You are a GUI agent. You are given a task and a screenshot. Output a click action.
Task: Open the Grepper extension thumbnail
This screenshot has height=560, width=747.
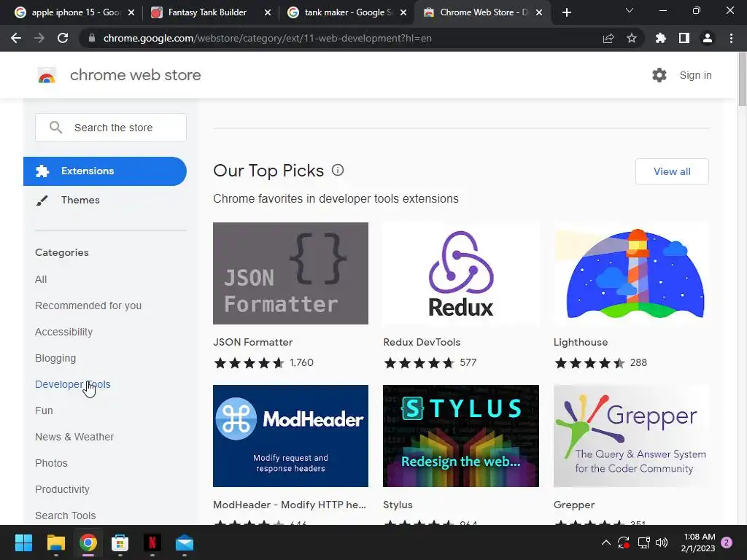pyautogui.click(x=631, y=436)
